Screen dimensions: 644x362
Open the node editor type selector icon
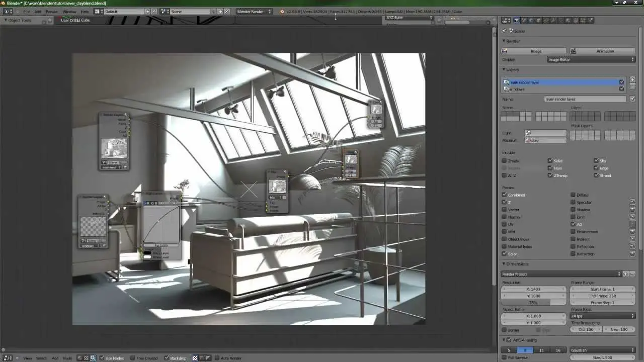8,358
